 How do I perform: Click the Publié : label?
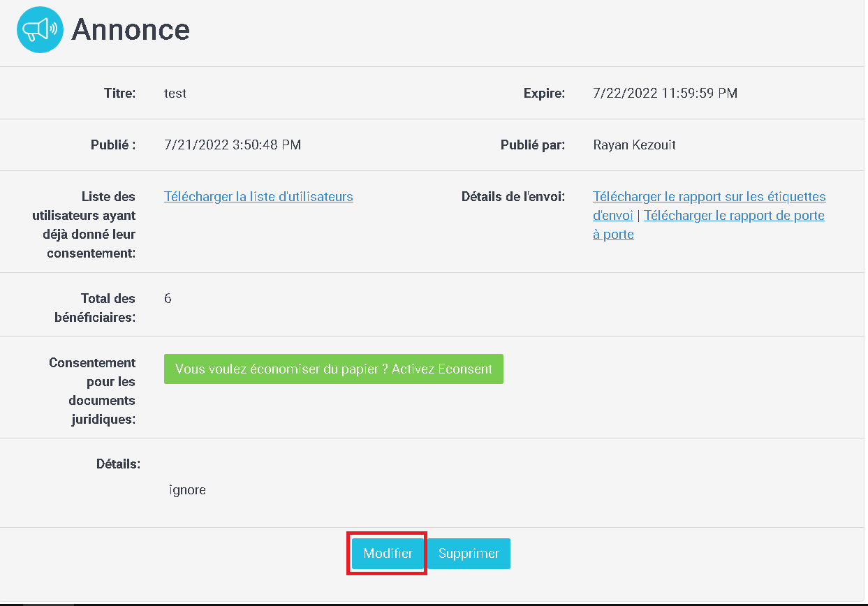(x=113, y=145)
